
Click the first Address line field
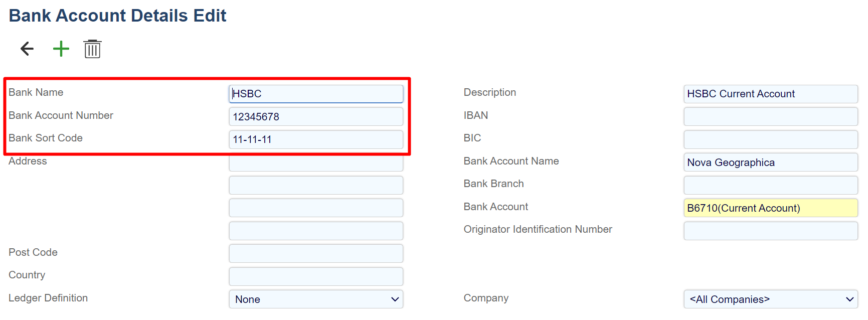point(316,164)
